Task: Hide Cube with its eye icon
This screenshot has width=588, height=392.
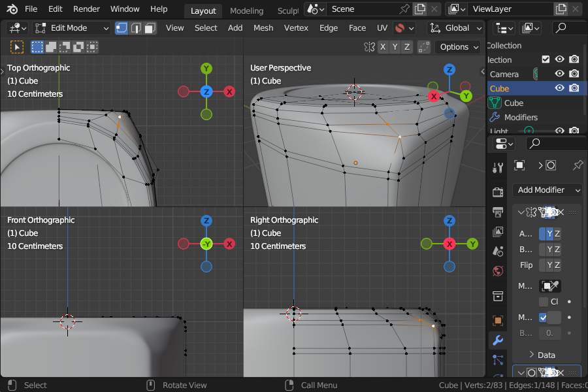Action: [x=559, y=88]
